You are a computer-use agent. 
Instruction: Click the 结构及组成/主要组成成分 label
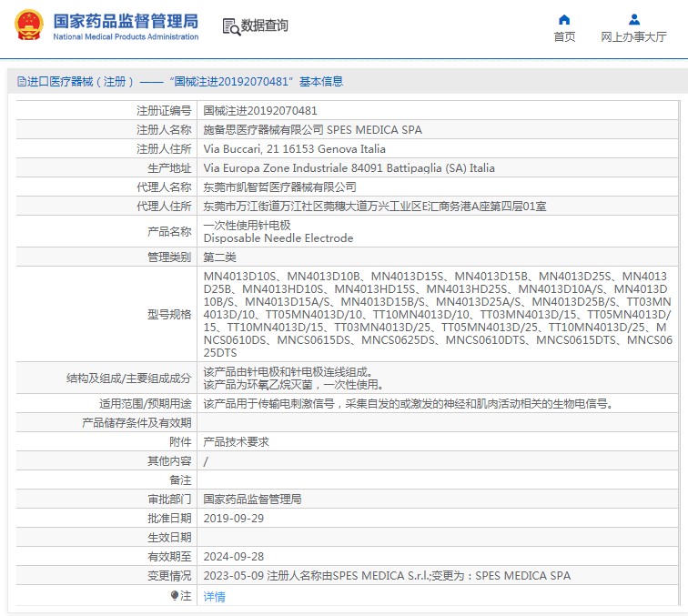click(x=128, y=379)
